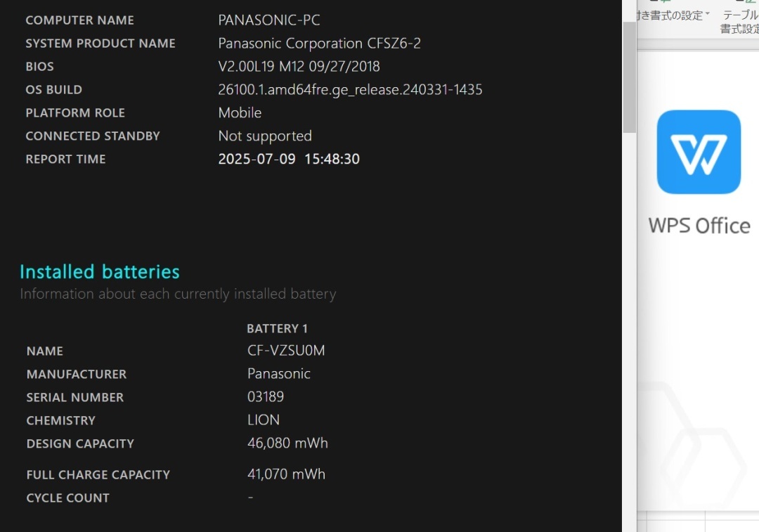This screenshot has height=532, width=759.
Task: Select the WPS Office label text
Action: tap(699, 226)
